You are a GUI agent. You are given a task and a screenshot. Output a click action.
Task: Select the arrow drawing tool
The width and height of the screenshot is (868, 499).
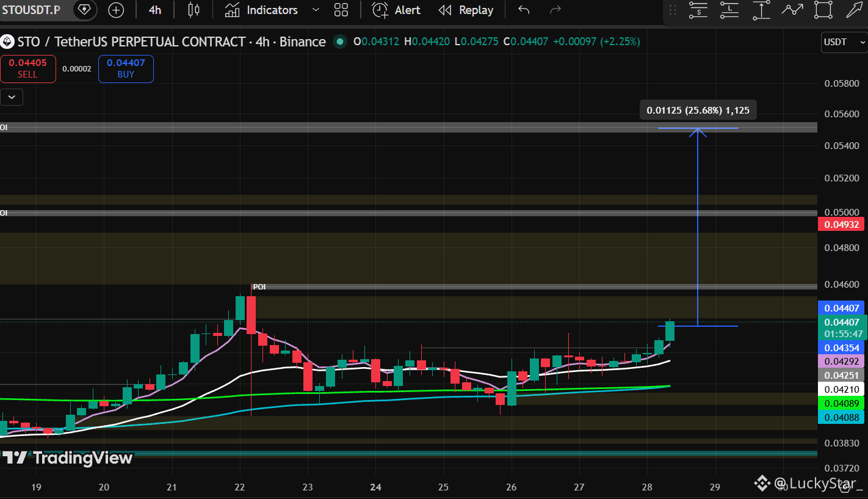(x=854, y=10)
